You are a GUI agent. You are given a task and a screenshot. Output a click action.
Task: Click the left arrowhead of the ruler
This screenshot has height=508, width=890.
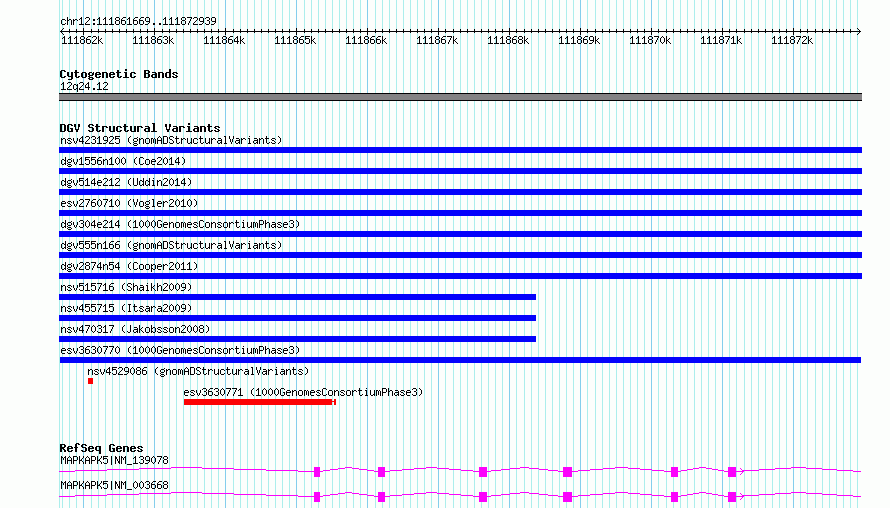pos(62,31)
